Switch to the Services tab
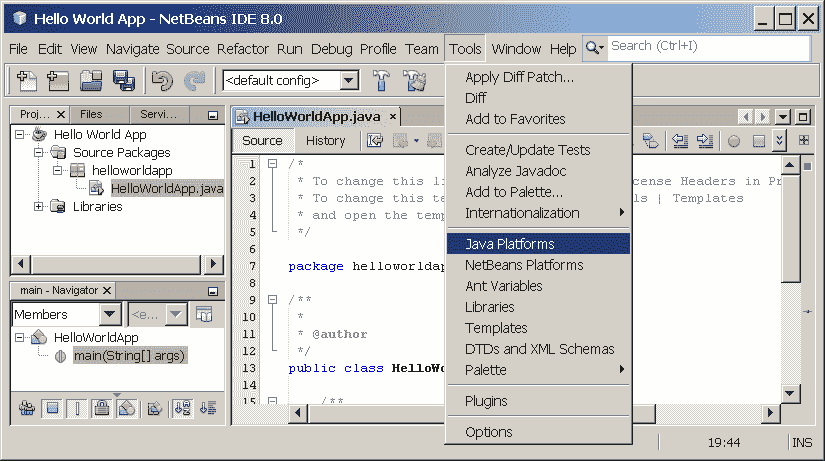The width and height of the screenshot is (825, 461). click(158, 114)
